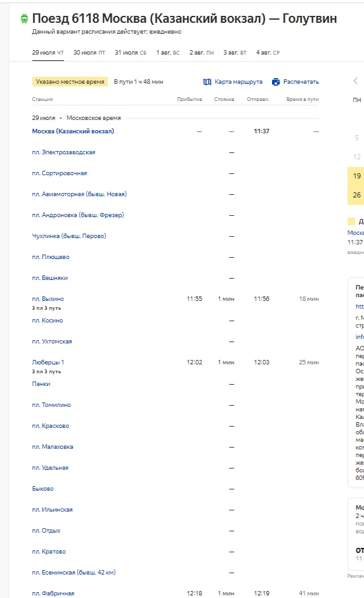Screen dimensions: 364x598
Task: Click the Стоянка column header
Action: [x=224, y=99]
